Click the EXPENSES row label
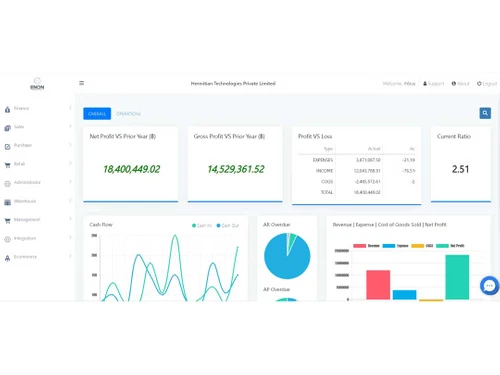The height and width of the screenshot is (375, 500). [323, 160]
